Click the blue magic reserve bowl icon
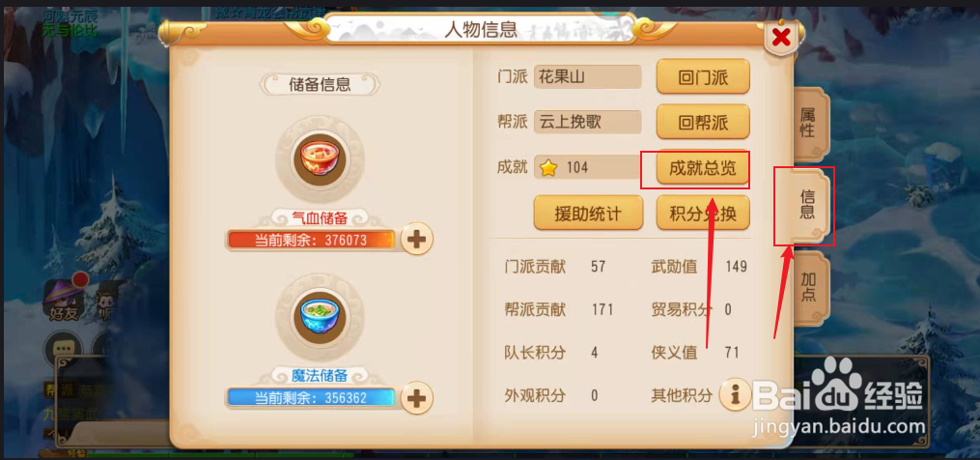This screenshot has width=980, height=460. click(320, 316)
